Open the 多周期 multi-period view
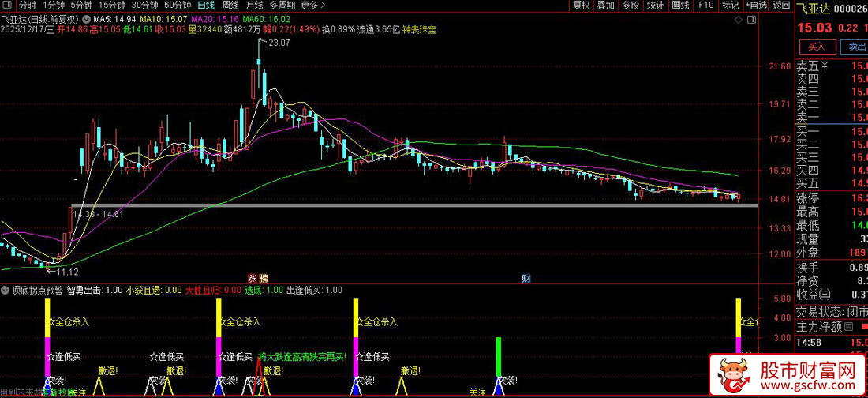This screenshot has width=868, height=398. [x=282, y=6]
